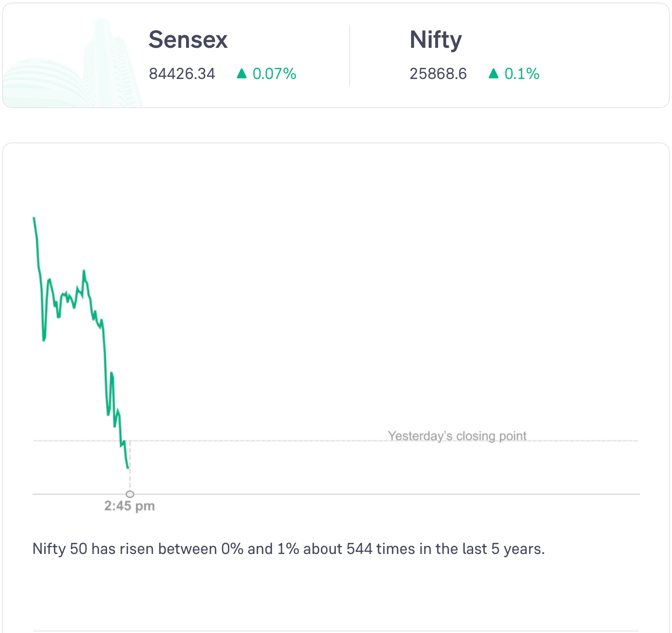Click the opening peak of the green chart line
672x633 pixels.
coord(34,218)
